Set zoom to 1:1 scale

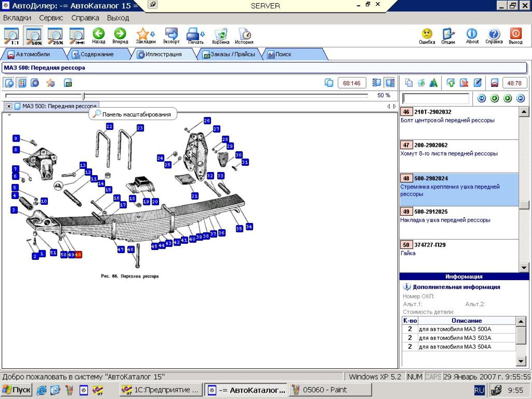pos(12,36)
